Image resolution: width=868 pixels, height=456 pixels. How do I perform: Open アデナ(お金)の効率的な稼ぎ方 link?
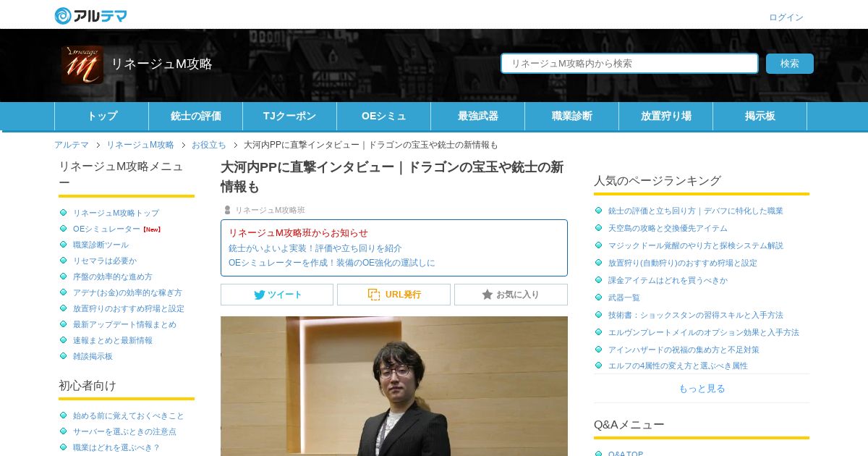[x=127, y=292]
